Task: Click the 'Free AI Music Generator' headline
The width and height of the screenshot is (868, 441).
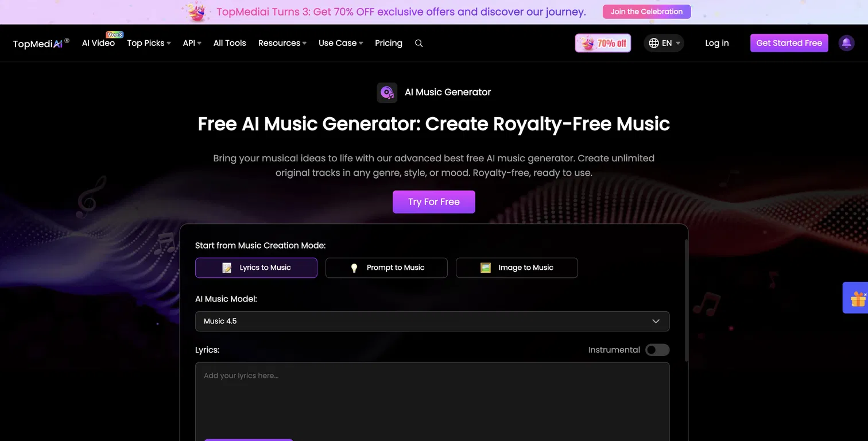Action: (x=434, y=124)
